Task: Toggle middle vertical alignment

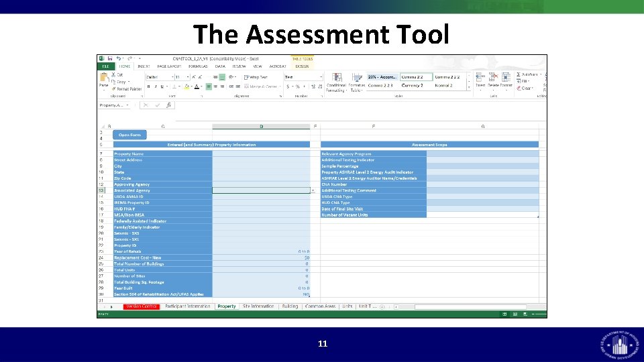Action: (215, 77)
